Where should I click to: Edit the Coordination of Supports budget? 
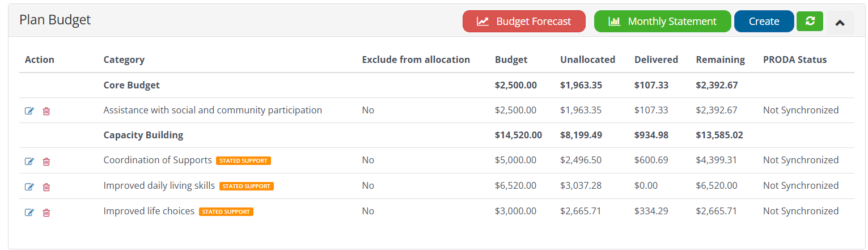click(29, 162)
